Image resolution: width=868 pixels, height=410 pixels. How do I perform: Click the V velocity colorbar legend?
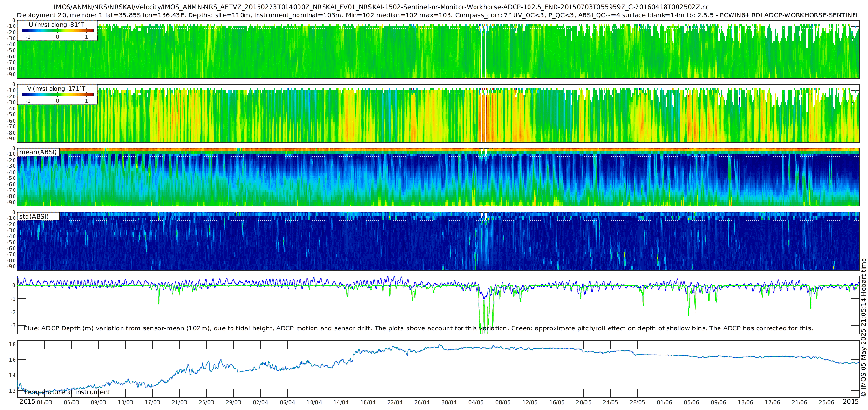(57, 95)
